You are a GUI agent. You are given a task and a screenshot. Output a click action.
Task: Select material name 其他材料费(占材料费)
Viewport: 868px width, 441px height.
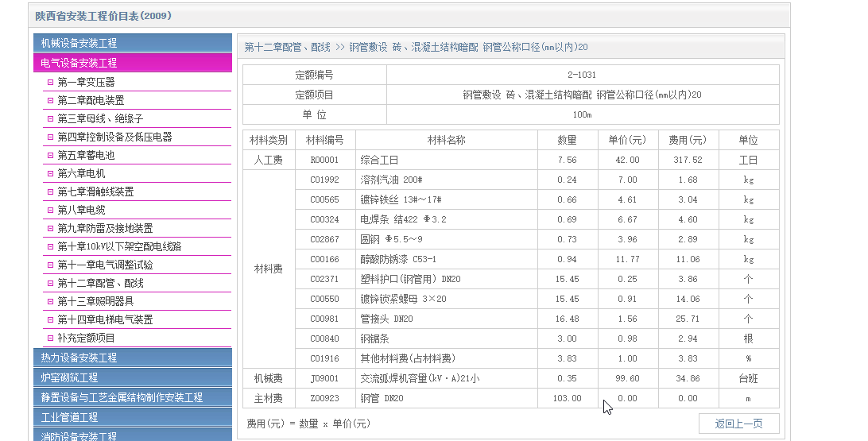408,359
